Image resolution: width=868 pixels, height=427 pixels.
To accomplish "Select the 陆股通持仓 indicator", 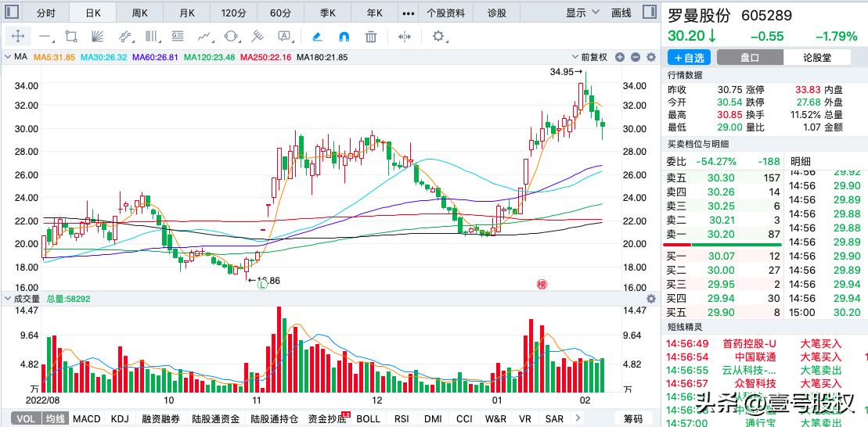I will [275, 418].
